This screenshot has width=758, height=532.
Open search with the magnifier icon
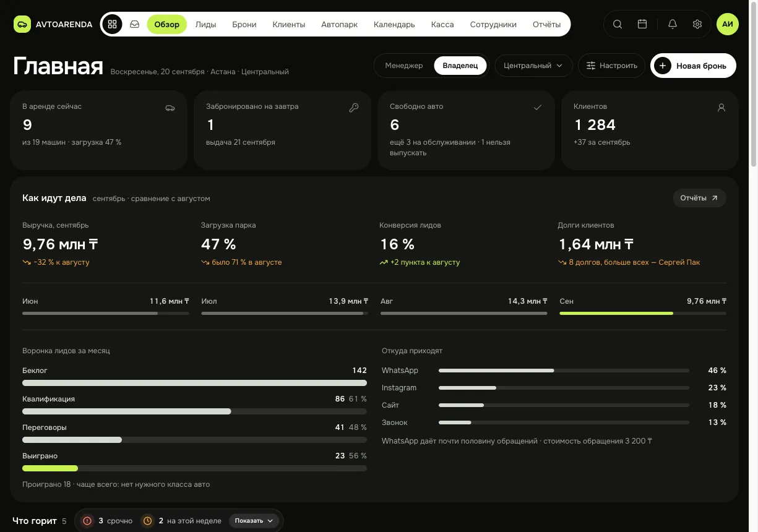[618, 25]
